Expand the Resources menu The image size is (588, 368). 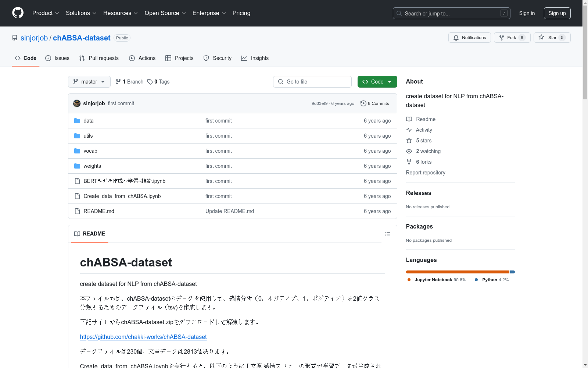[x=121, y=13]
